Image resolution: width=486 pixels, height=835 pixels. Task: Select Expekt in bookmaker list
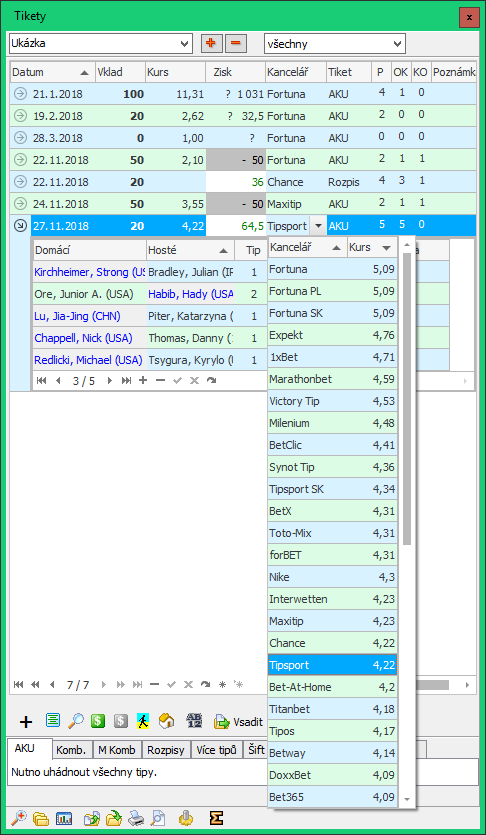pos(332,335)
